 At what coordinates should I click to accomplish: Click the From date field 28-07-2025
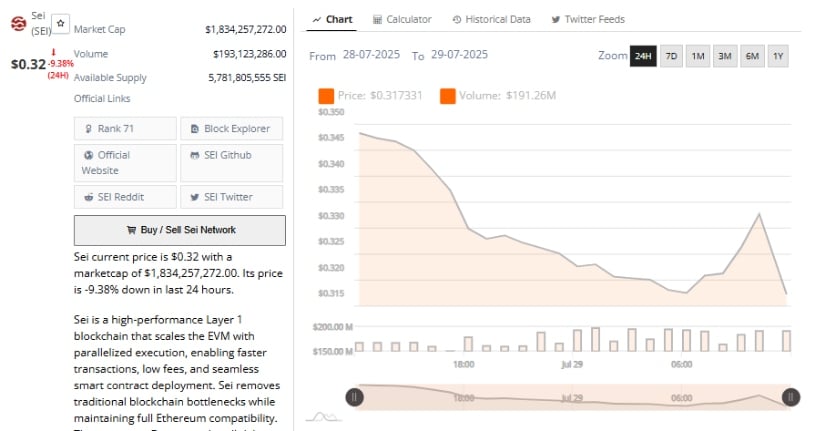click(x=371, y=55)
